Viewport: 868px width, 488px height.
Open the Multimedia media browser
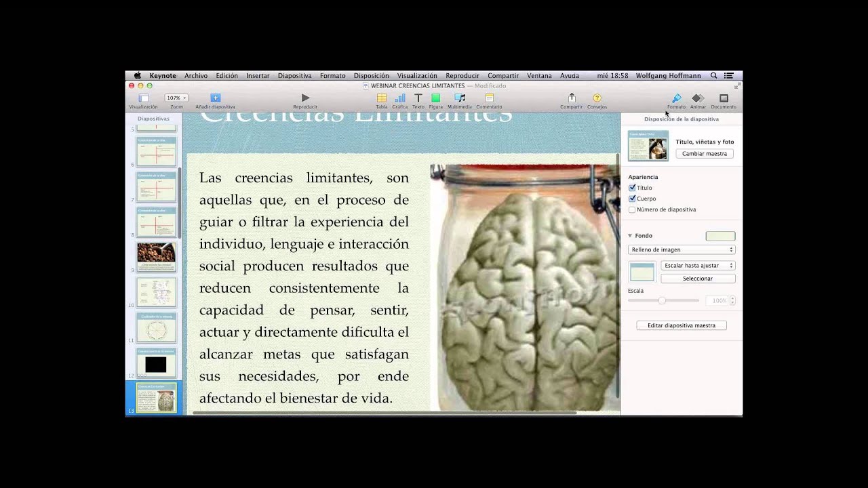tap(460, 98)
